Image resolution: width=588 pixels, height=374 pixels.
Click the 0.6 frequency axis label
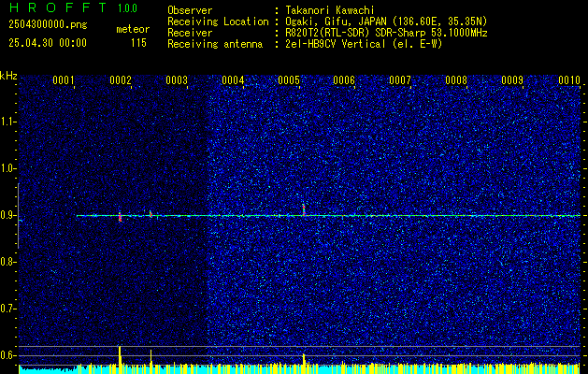click(8, 355)
